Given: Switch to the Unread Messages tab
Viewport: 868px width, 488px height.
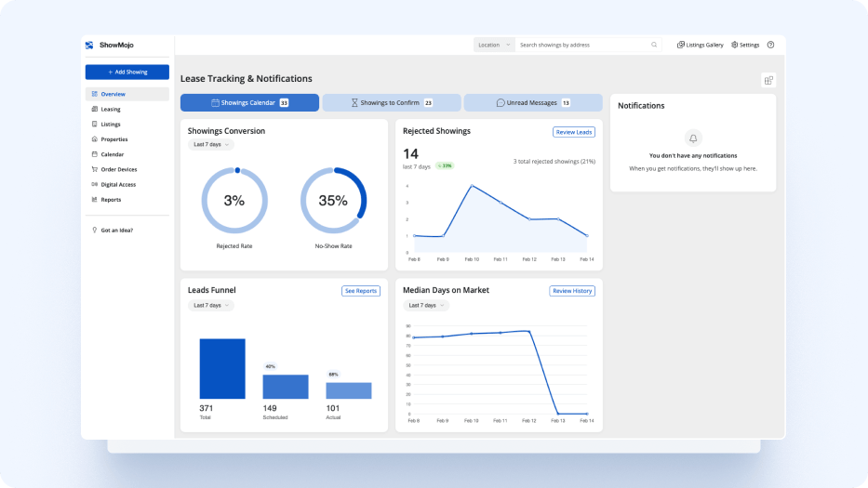Looking at the screenshot, I should (533, 103).
